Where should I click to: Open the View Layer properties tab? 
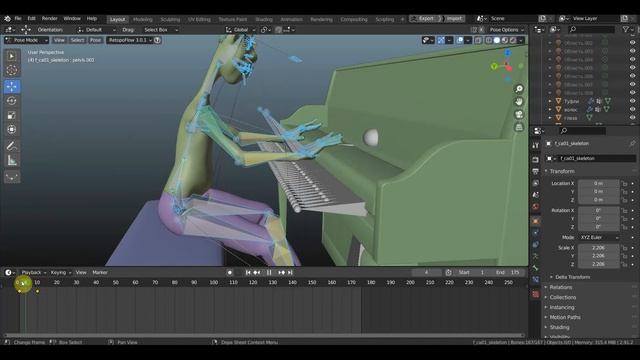pyautogui.click(x=536, y=184)
